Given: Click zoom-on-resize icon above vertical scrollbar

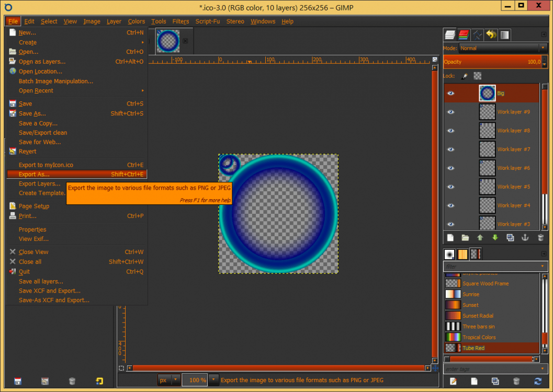Looking at the screenshot, I should coord(435,60).
